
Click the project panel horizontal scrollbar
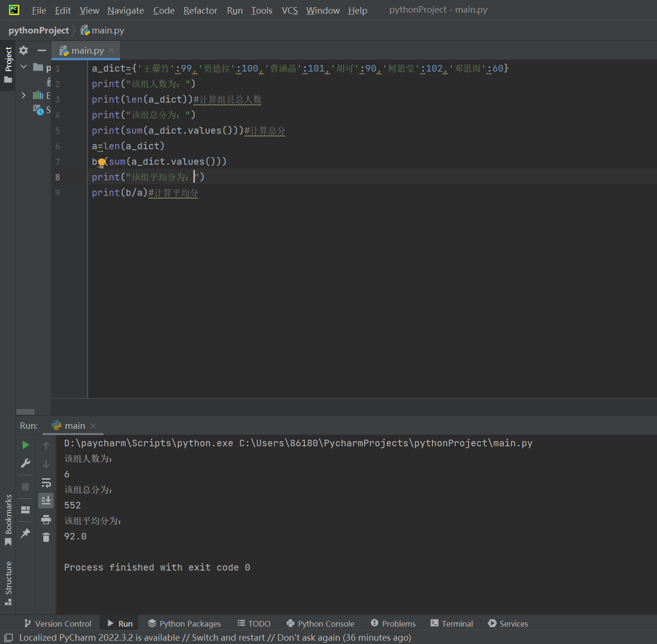click(x=25, y=411)
